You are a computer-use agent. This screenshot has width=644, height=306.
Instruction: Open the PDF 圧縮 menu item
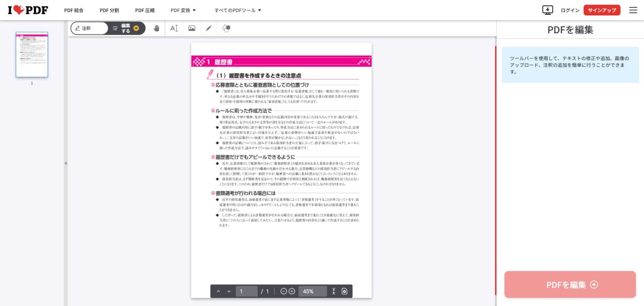[x=145, y=10]
